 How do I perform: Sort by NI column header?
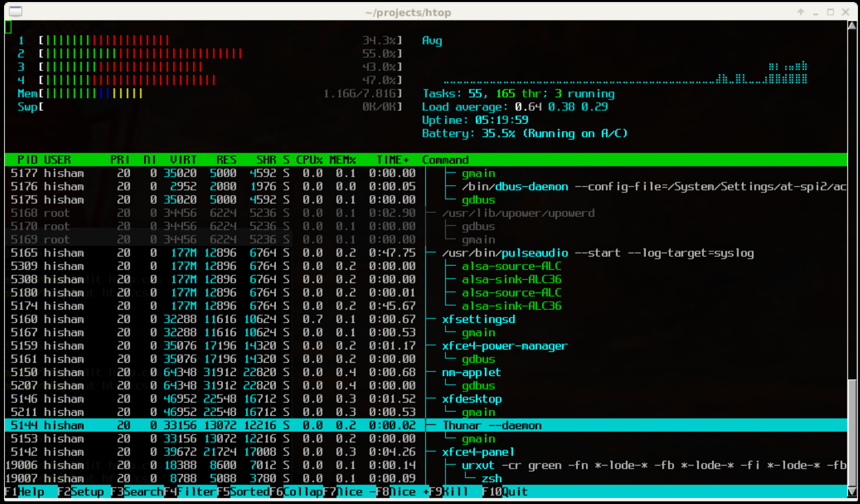pos(151,160)
